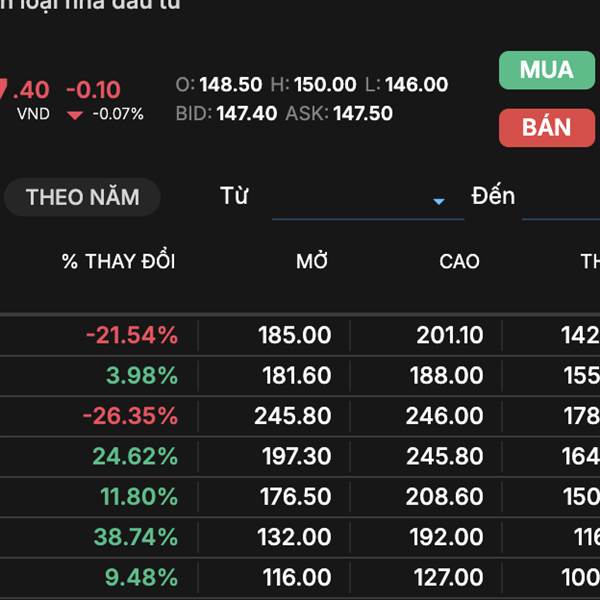Click the 24.62% change cell

point(135,457)
